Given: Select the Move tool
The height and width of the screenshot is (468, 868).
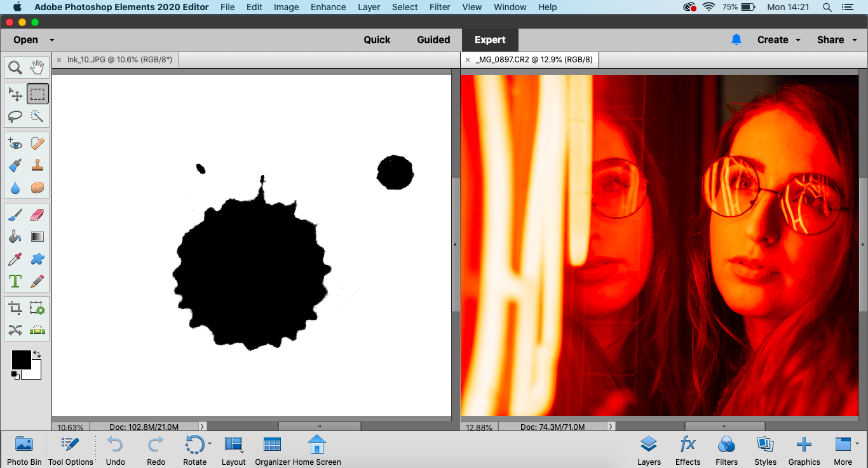Looking at the screenshot, I should coord(15,94).
